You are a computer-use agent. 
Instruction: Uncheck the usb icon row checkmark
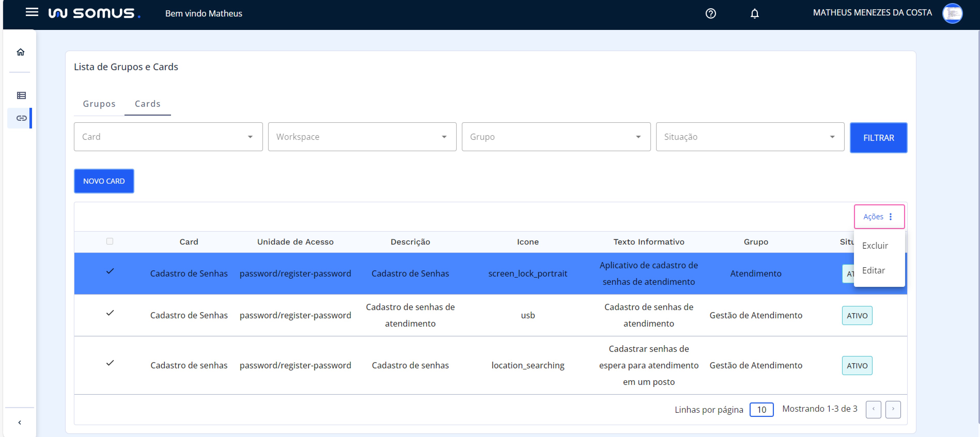tap(110, 313)
